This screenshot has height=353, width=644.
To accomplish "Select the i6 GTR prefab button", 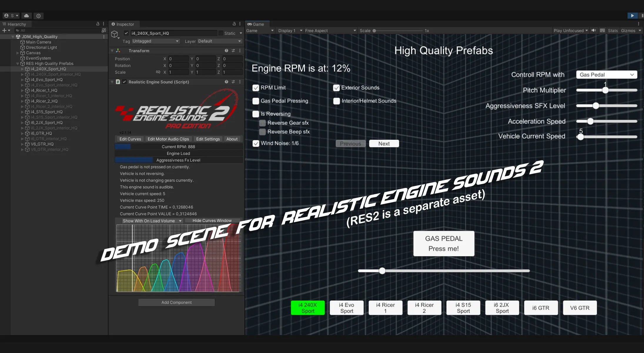I will 541,308.
